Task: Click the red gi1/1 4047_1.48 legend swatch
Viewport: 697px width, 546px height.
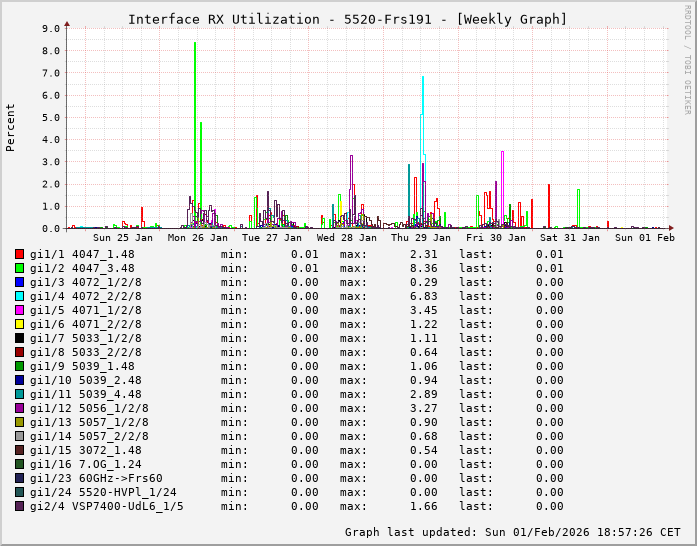Action: pyautogui.click(x=19, y=254)
